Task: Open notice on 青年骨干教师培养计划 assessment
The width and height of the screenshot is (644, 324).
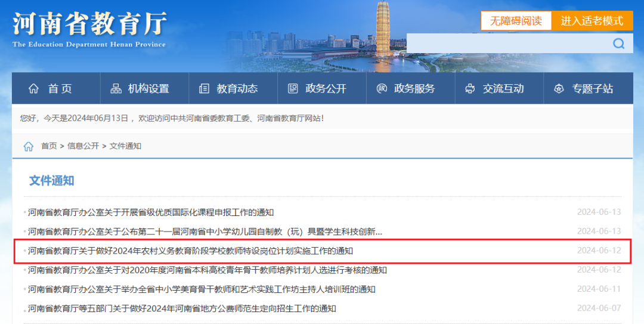Action: pos(208,270)
